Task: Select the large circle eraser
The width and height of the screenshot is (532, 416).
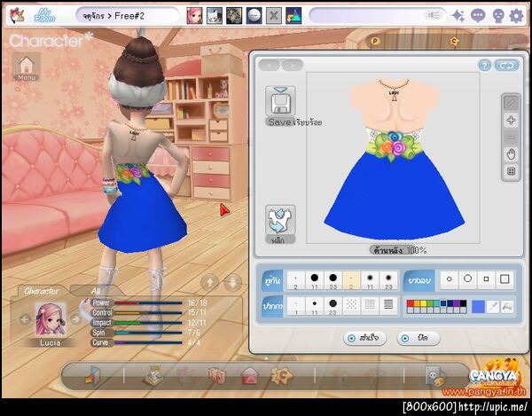Action: pos(468,279)
